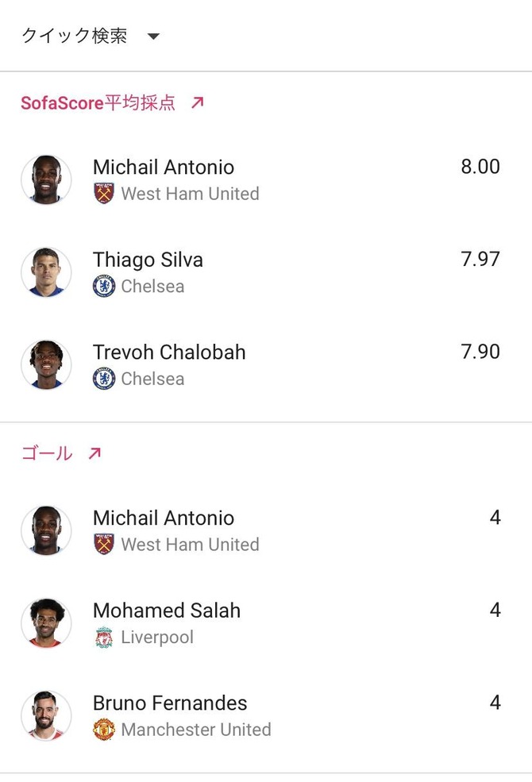This screenshot has width=532, height=782.
Task: Open the クイック検索 dropdown arrow
Action: coord(153,37)
